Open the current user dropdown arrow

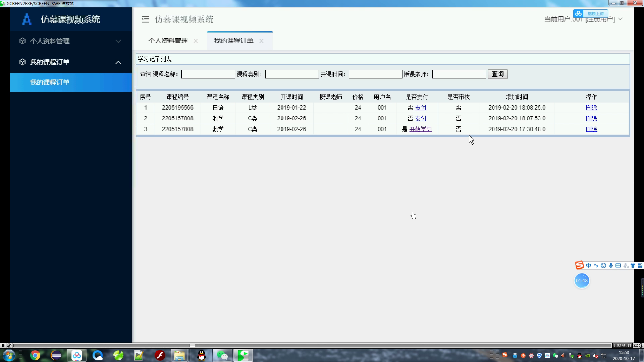[620, 19]
